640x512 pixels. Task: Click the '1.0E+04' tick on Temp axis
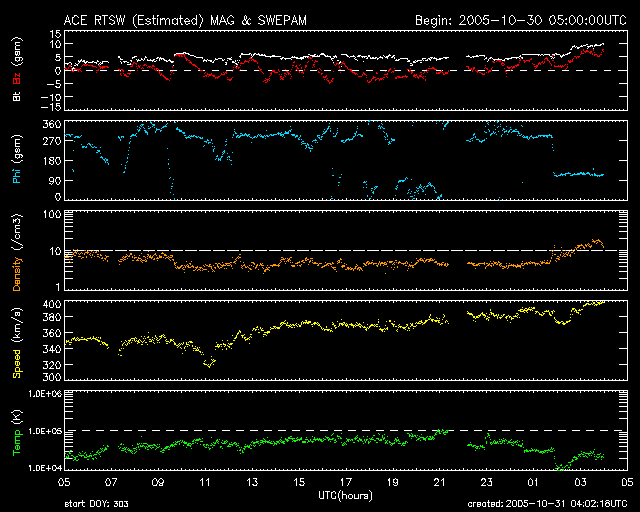pos(45,468)
